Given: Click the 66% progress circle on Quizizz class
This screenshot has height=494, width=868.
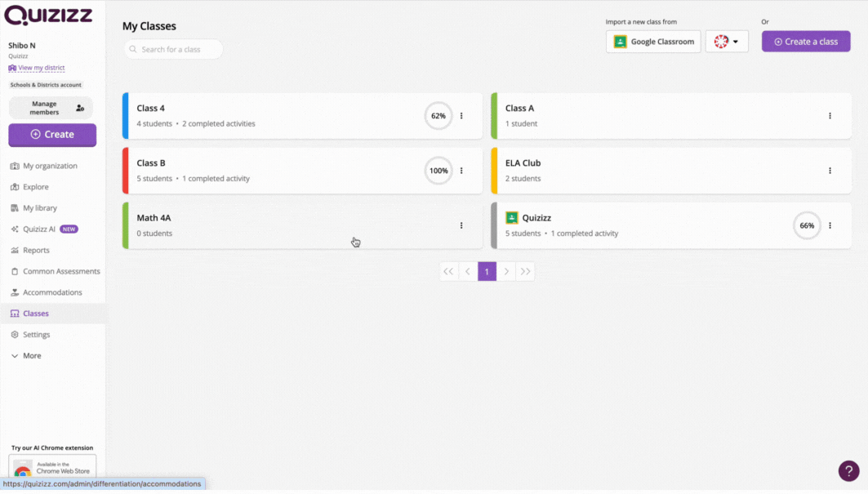Looking at the screenshot, I should (807, 225).
